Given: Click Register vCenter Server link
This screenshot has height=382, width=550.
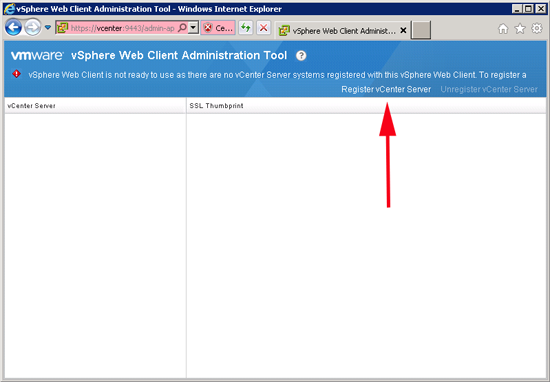Looking at the screenshot, I should pos(386,89).
